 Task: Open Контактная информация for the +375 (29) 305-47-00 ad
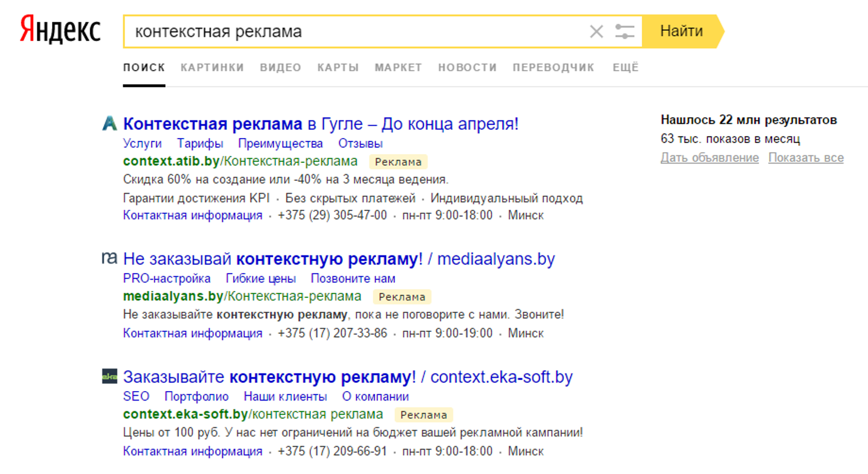pyautogui.click(x=192, y=215)
